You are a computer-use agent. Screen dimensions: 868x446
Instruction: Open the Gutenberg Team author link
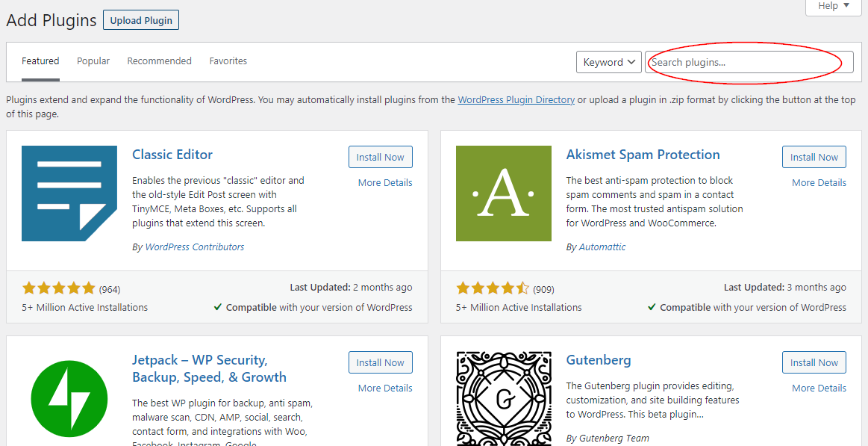tap(614, 439)
